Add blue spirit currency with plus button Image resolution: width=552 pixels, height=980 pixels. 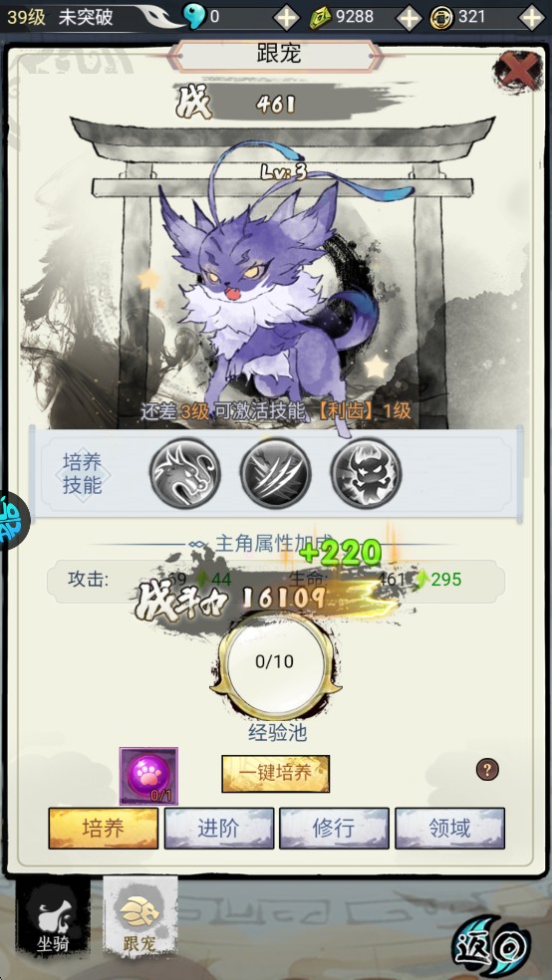[x=287, y=18]
